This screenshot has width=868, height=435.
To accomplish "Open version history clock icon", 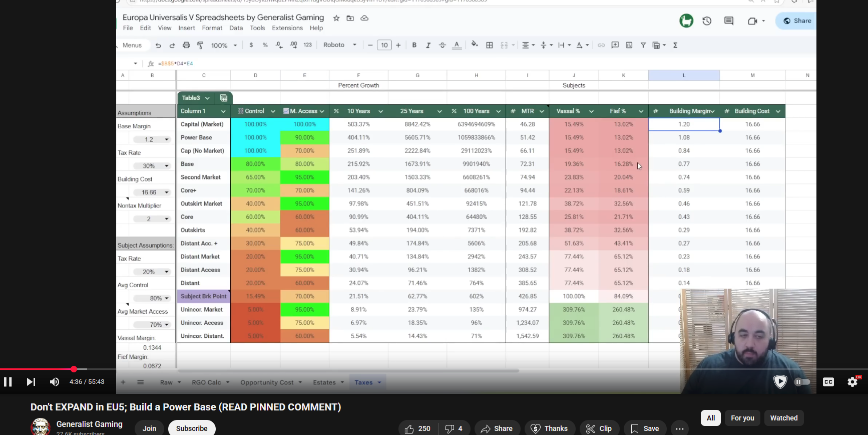I will [x=707, y=21].
